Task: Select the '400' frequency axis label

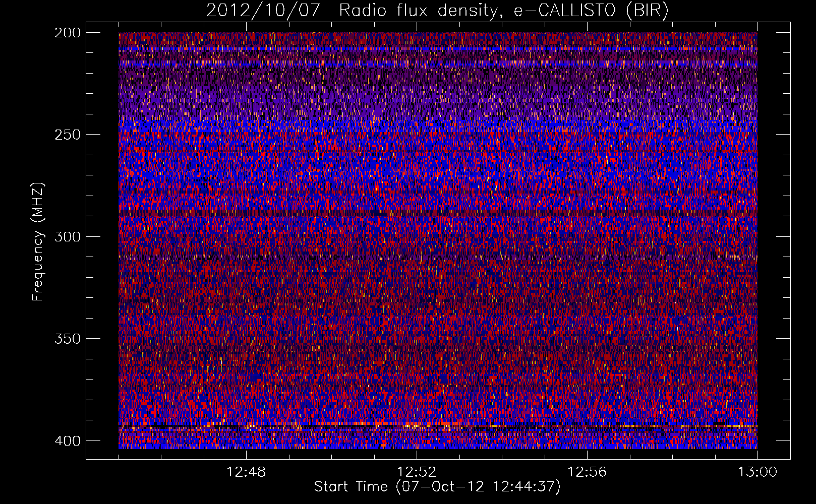Action: click(67, 440)
